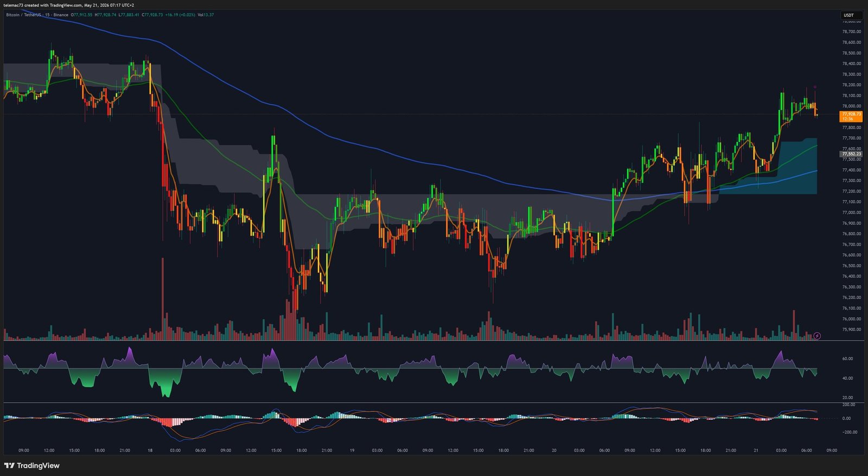The image size is (868, 476).
Task: Click the 40.00 level on the RSI scale
Action: (x=847, y=378)
